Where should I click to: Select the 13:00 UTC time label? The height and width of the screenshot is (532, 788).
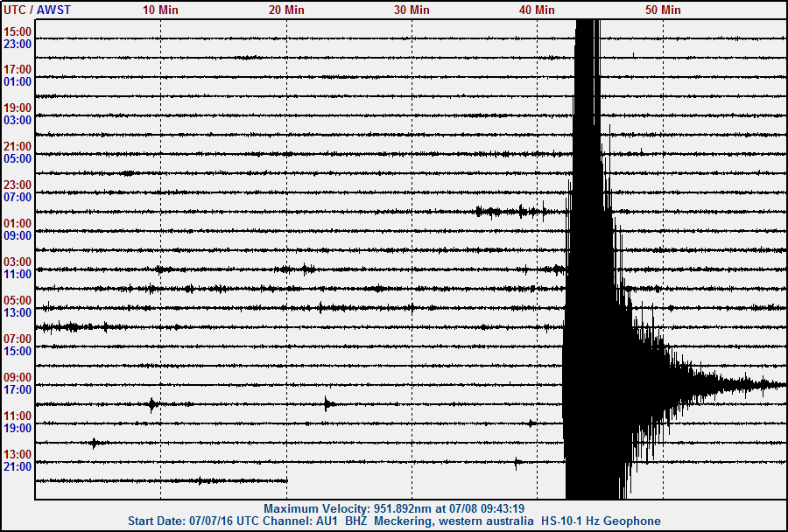coord(18,454)
